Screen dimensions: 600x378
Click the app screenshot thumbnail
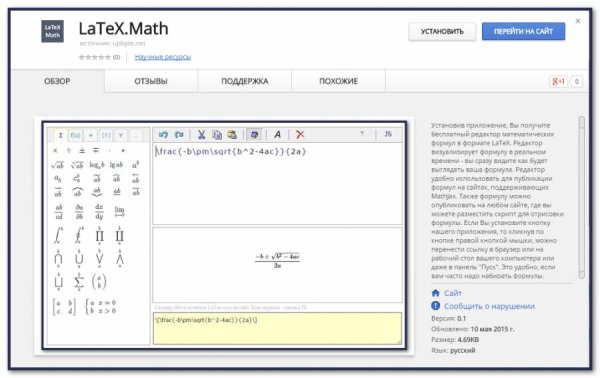point(225,236)
